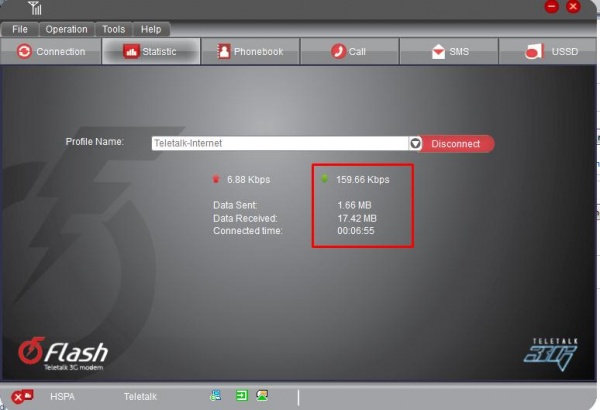The image size is (600, 410).
Task: Click the Disconnect button
Action: [456, 144]
